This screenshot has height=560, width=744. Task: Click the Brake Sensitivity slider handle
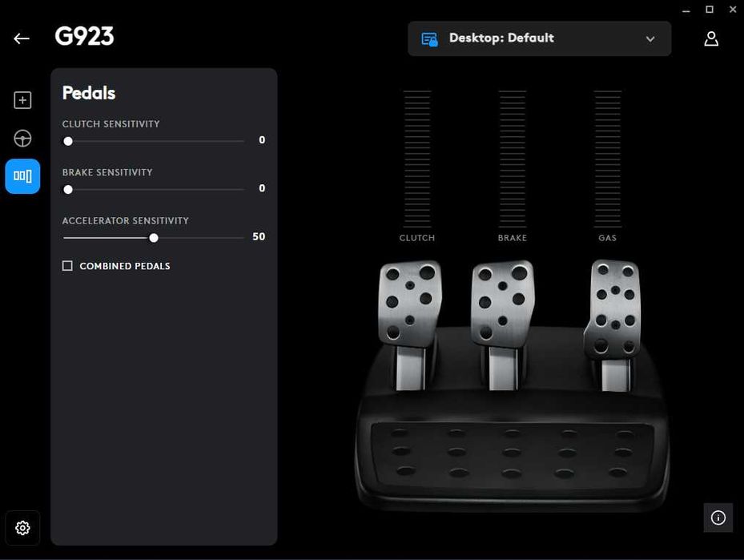tap(68, 190)
